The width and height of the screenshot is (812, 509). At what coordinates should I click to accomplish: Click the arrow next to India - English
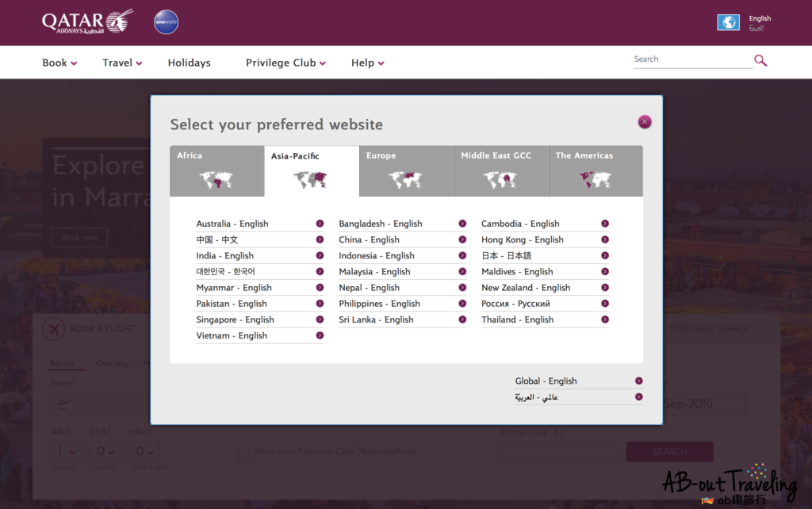point(320,256)
